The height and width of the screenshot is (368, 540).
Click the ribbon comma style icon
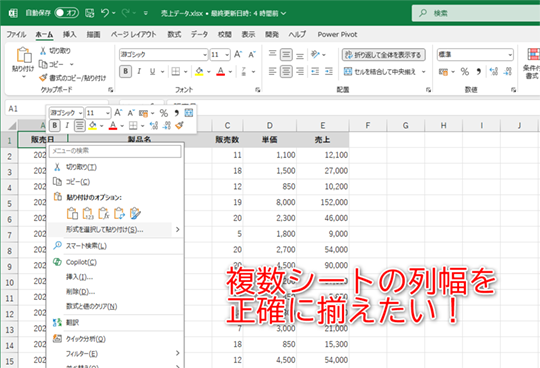coord(478,72)
